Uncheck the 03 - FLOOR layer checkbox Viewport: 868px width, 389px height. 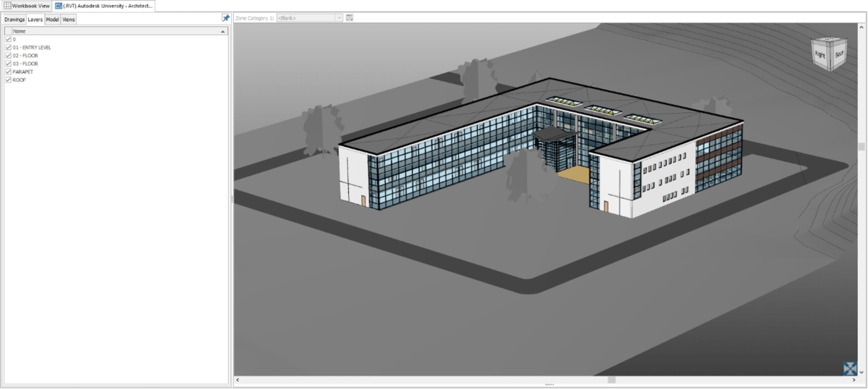pos(8,63)
